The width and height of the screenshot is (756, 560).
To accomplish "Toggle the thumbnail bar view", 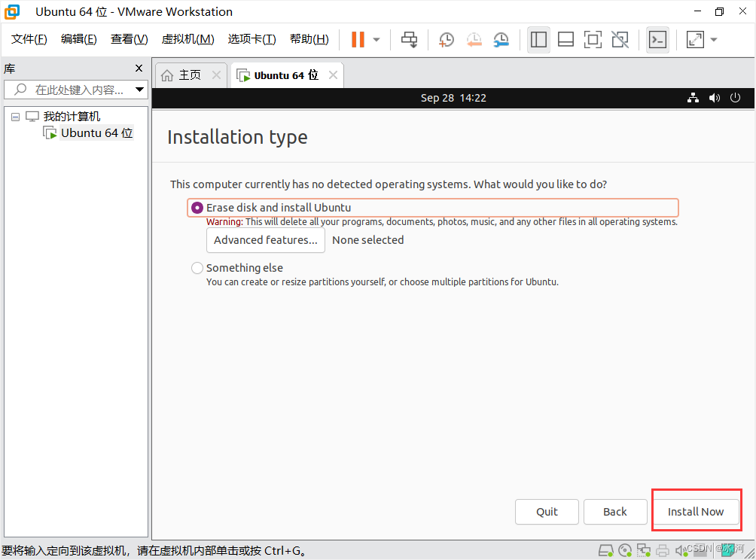I will tap(565, 40).
